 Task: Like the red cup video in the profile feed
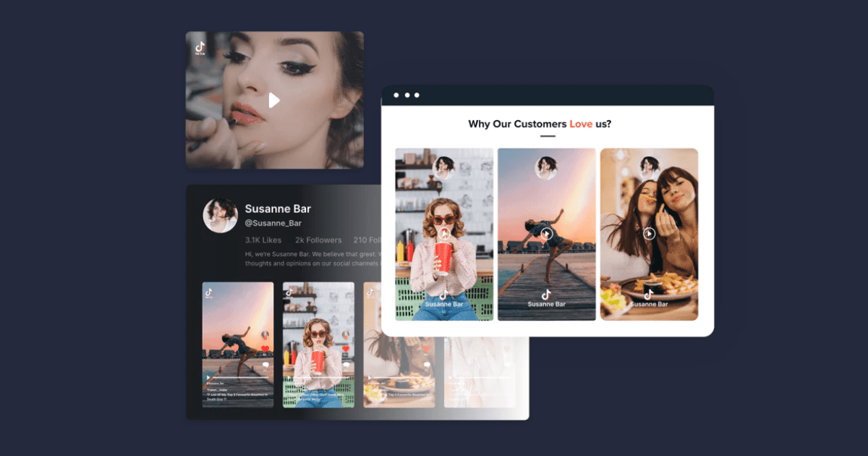[346, 349]
